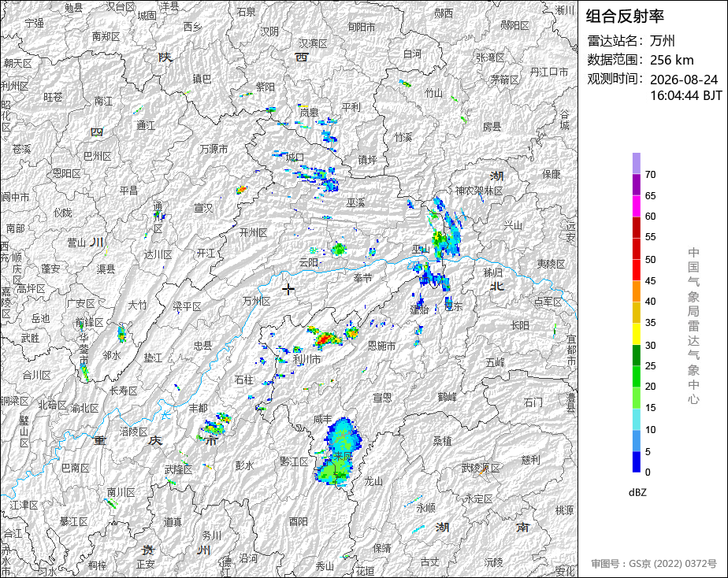The height and width of the screenshot is (578, 728).
Task: Click the black cross radar station marker
Action: [x=288, y=290]
